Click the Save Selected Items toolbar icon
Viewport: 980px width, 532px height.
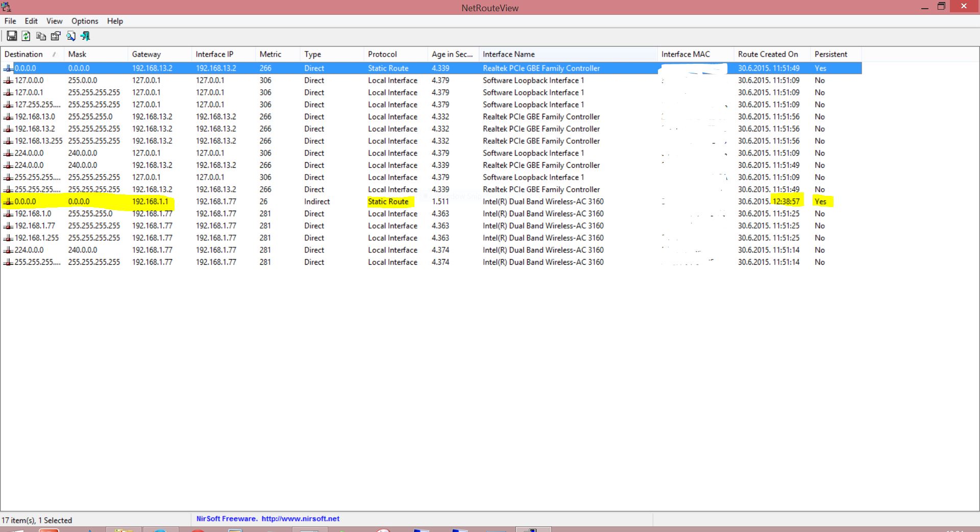coord(11,36)
